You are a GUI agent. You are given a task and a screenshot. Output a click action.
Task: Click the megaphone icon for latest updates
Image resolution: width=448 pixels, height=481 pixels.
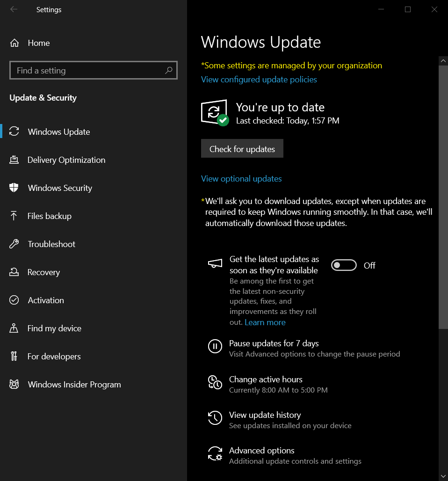215,263
